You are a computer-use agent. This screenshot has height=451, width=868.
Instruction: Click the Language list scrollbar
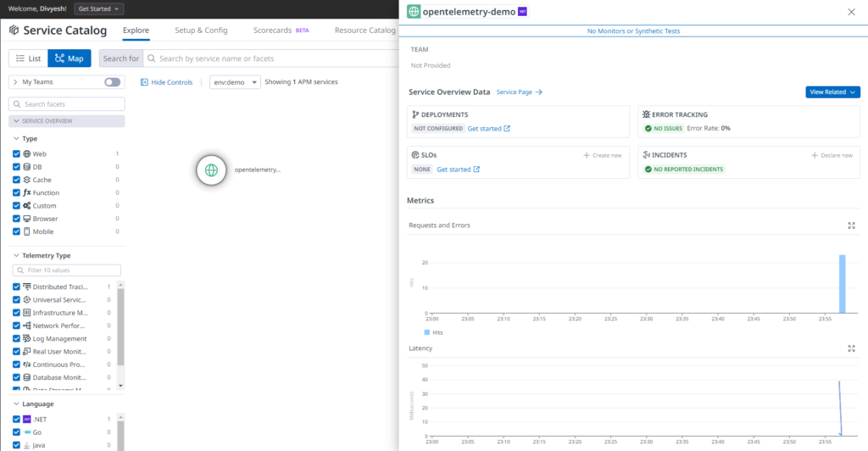click(120, 436)
